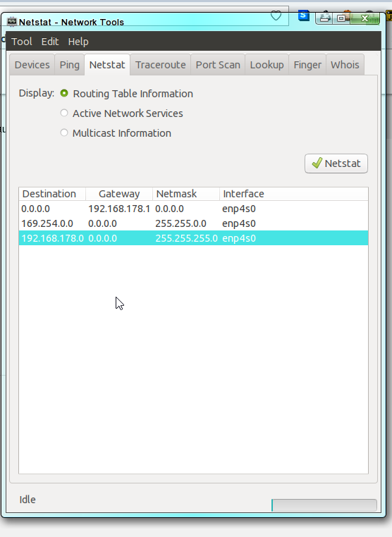
Task: Open the Edit menu
Action: click(x=50, y=42)
